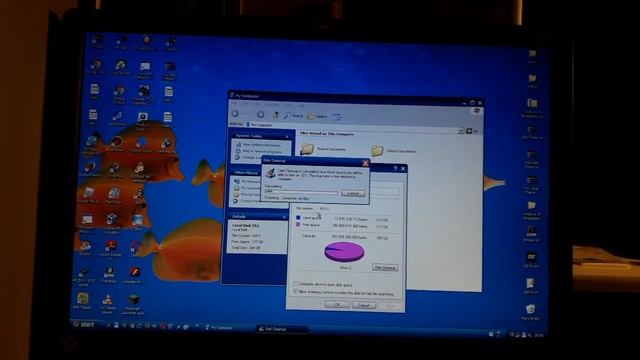Click View system information link

(x=261, y=145)
